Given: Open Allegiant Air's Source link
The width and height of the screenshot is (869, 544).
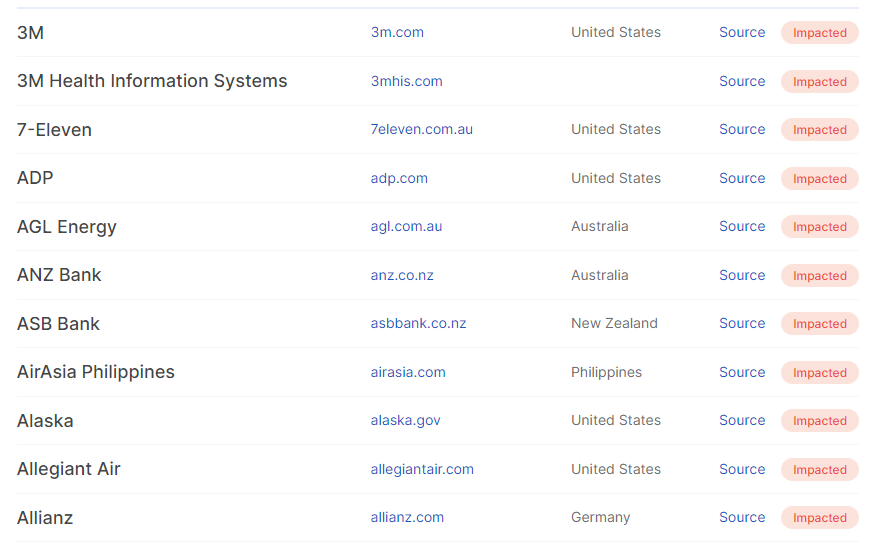Looking at the screenshot, I should pyautogui.click(x=742, y=469).
